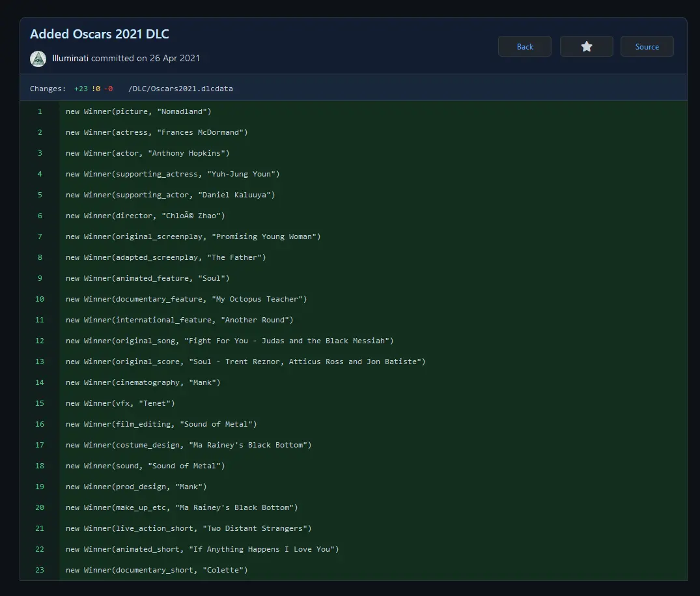Click the vfx "Tenet" code line
Screen dimensions: 700x596
coord(120,403)
